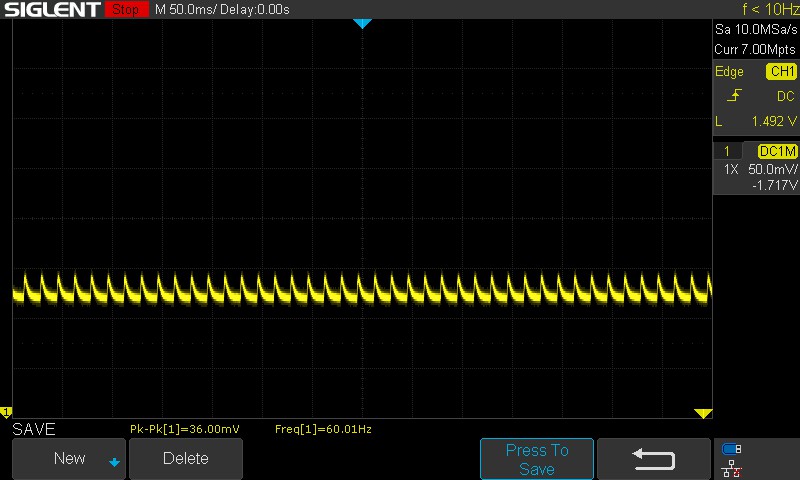Toggle the red Stop acquisition indicator
Screen dimensions: 800x480
point(125,10)
